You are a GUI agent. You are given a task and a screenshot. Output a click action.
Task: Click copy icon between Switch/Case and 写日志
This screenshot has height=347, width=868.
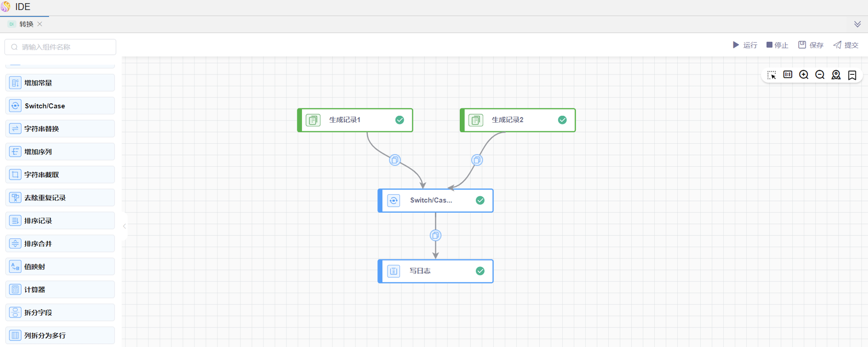tap(435, 235)
